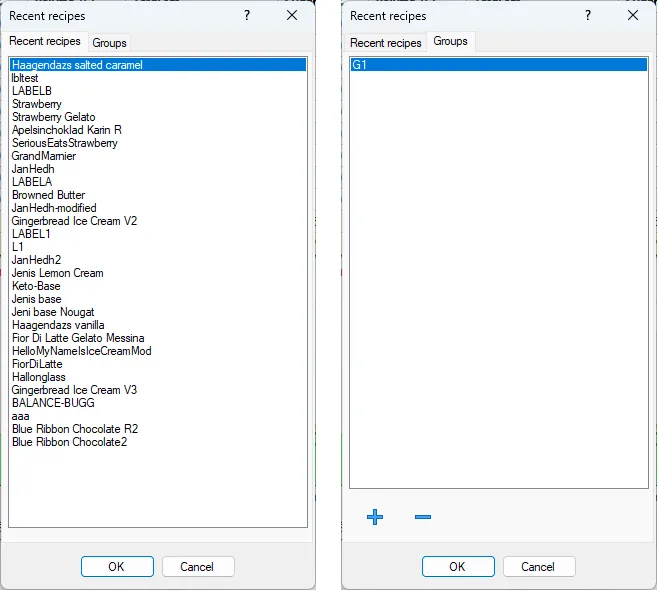Select the Browned Butter recipe
The image size is (658, 600).
coord(158,195)
